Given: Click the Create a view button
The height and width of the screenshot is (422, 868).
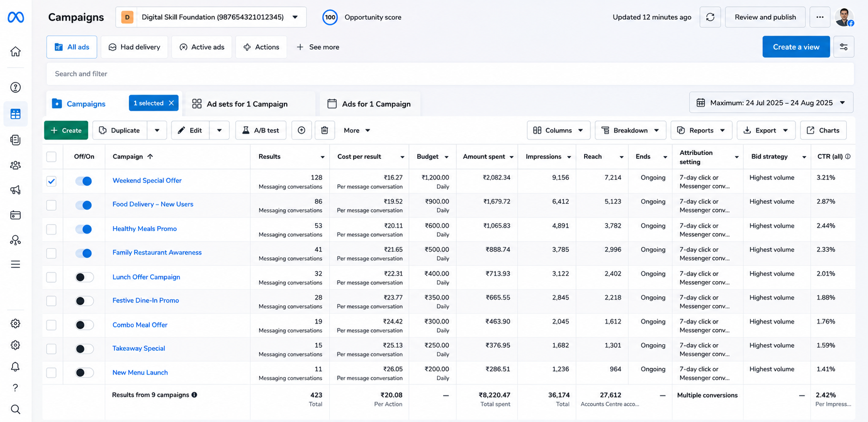Looking at the screenshot, I should pos(796,47).
